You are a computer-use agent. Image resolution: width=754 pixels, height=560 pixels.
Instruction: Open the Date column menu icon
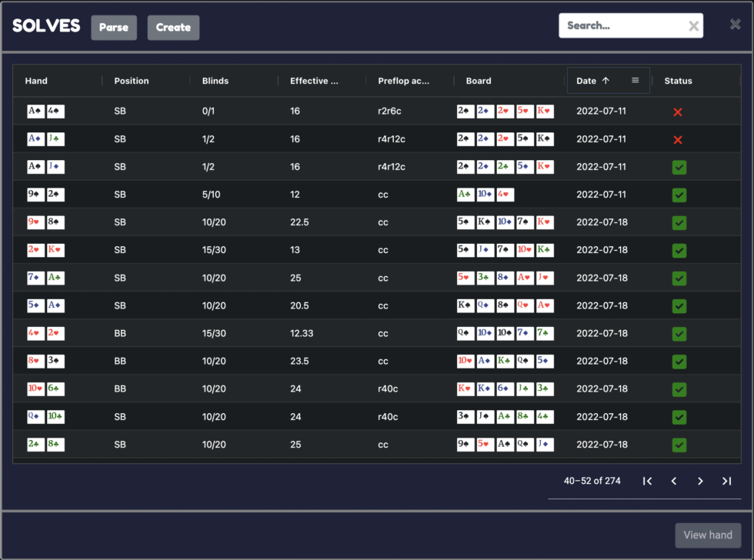[x=635, y=81]
